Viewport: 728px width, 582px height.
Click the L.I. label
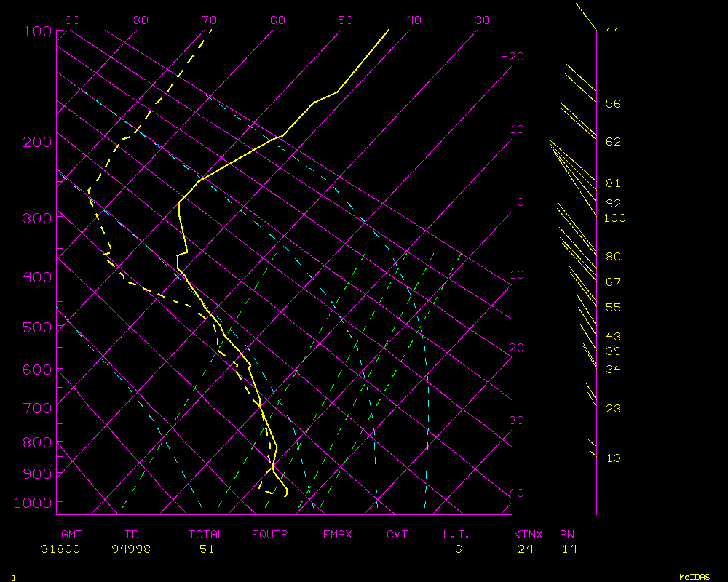pos(456,535)
